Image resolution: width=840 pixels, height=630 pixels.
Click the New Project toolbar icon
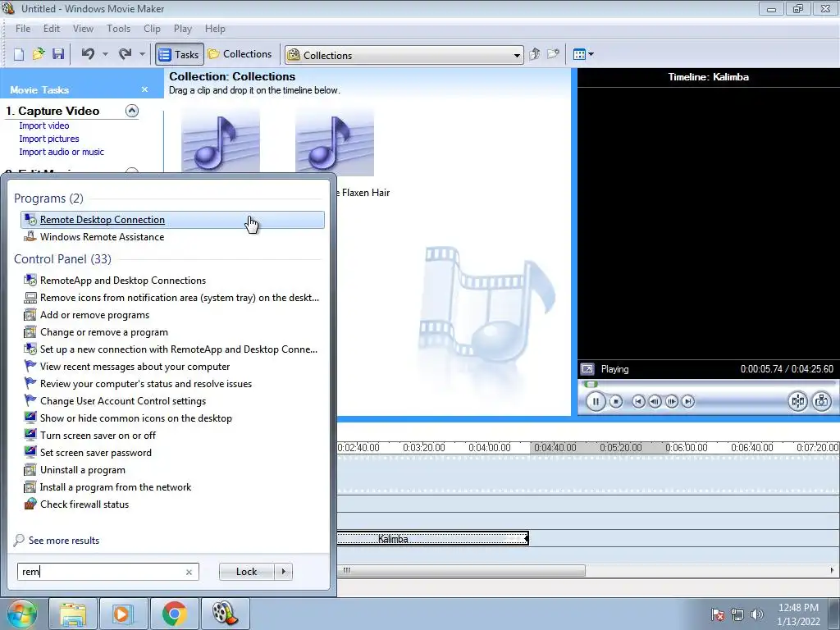(19, 54)
